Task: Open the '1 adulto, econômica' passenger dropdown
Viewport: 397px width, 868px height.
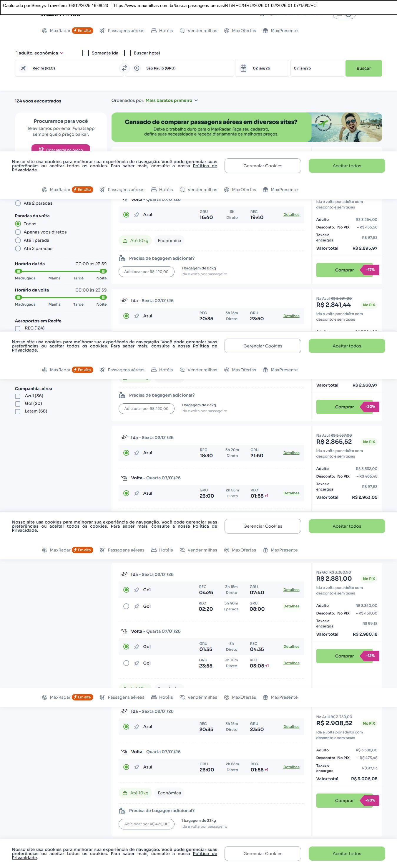Action: 40,53
